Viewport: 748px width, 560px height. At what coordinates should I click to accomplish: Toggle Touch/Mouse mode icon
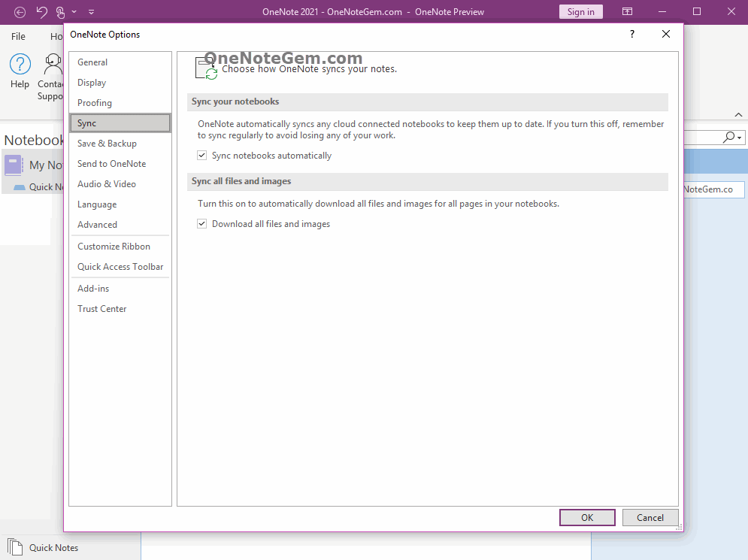(60, 12)
